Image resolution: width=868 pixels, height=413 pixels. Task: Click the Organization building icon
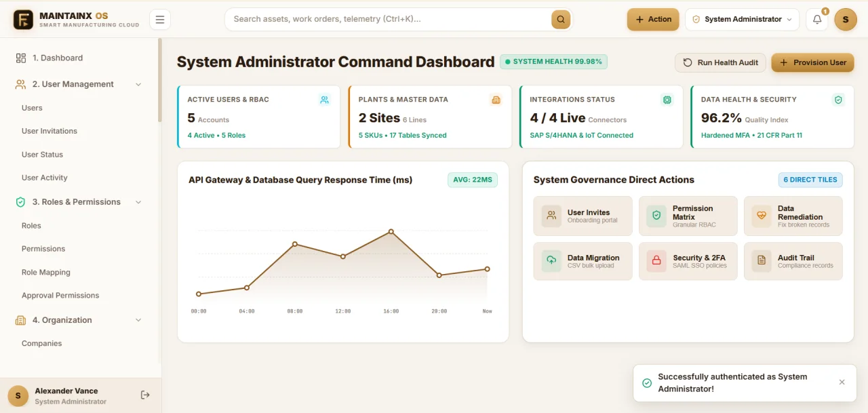point(20,320)
